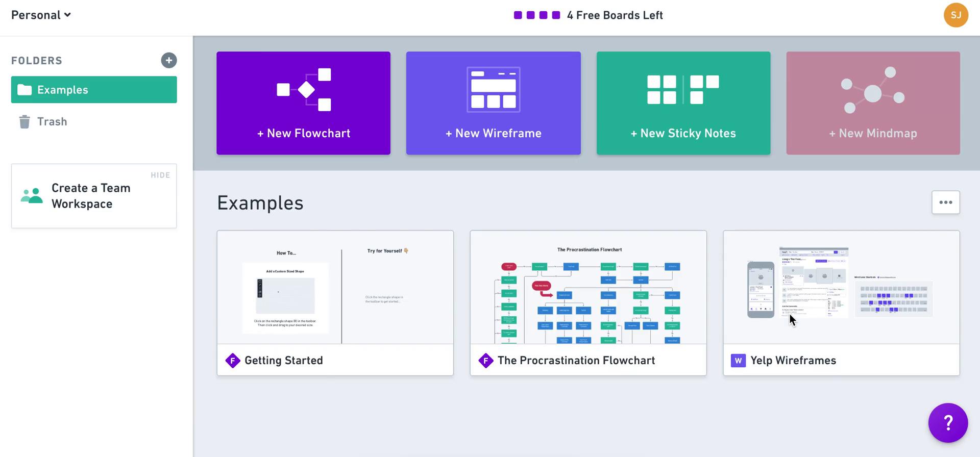Create a new wireframe board
Screen dimensions: 980x457
tap(493, 103)
